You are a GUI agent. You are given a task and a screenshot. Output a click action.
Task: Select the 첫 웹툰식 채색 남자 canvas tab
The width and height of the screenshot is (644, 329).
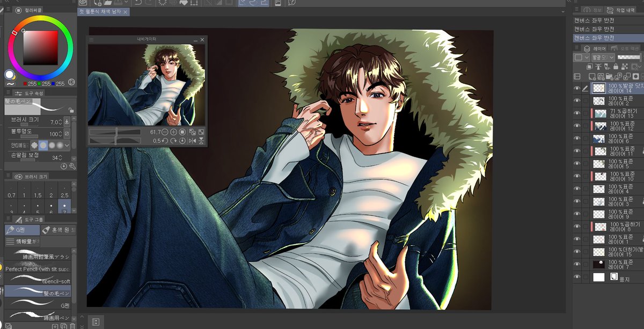[103, 11]
